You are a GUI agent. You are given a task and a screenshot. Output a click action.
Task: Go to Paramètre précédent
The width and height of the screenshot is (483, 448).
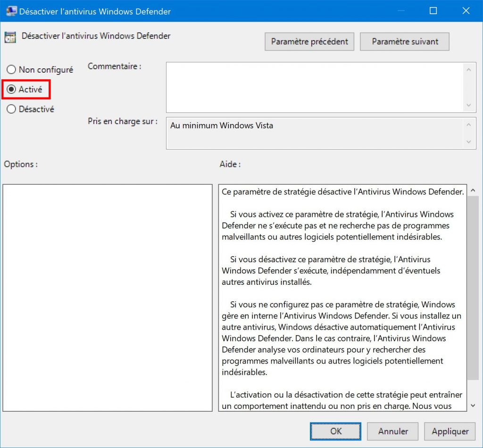[309, 41]
